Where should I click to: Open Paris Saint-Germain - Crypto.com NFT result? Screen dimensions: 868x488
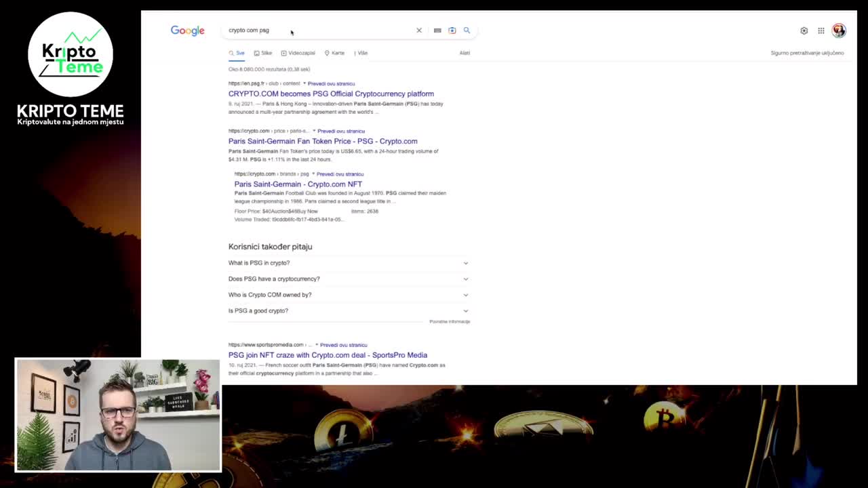coord(298,184)
